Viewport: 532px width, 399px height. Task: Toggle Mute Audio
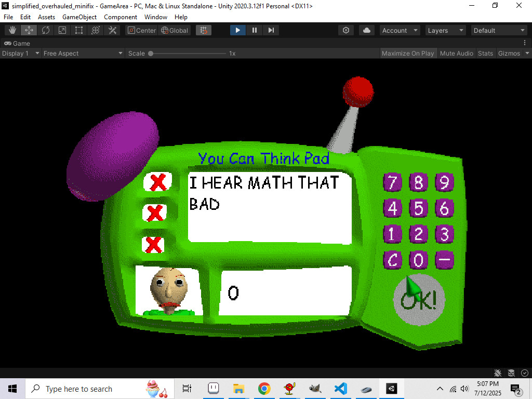[456, 54]
